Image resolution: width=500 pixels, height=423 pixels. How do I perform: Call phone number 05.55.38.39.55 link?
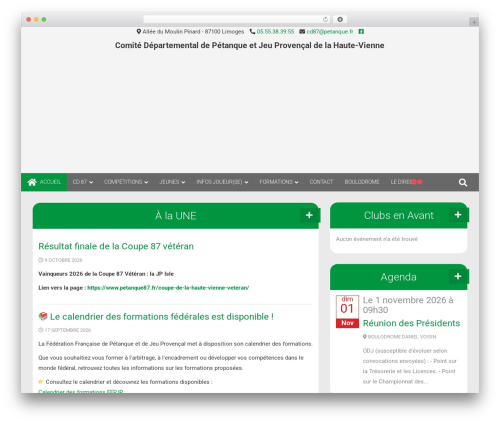[275, 32]
